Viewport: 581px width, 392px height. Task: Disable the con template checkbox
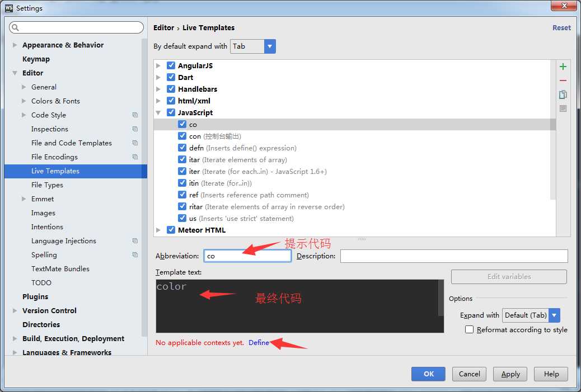[x=182, y=136]
